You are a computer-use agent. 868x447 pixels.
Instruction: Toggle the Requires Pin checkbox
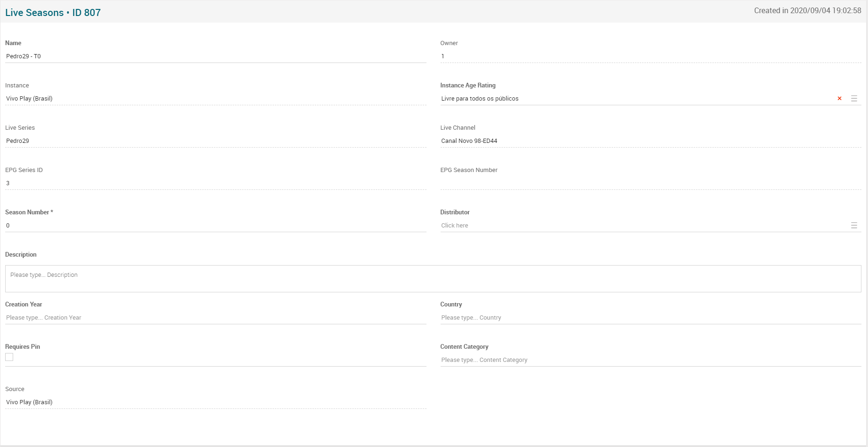(x=9, y=357)
